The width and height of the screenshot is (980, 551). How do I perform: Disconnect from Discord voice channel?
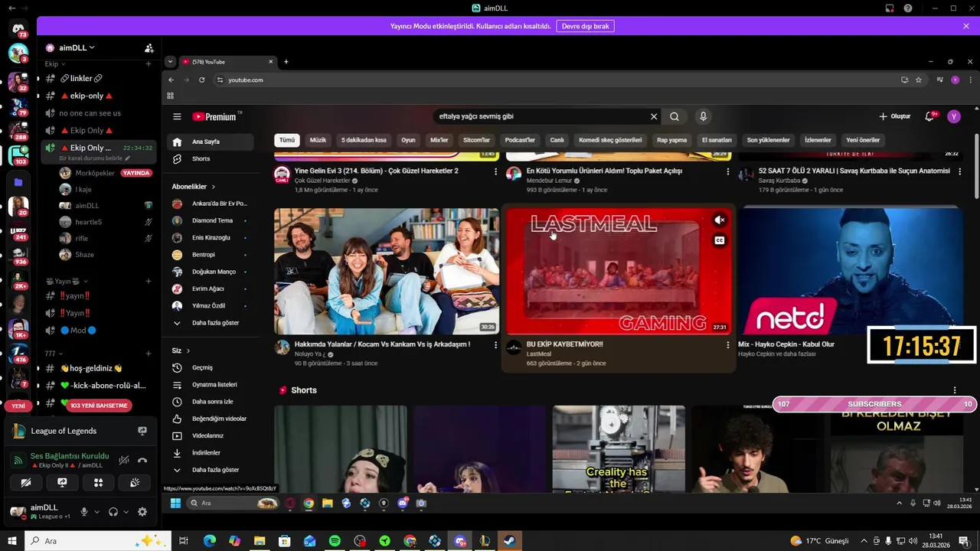[142, 460]
